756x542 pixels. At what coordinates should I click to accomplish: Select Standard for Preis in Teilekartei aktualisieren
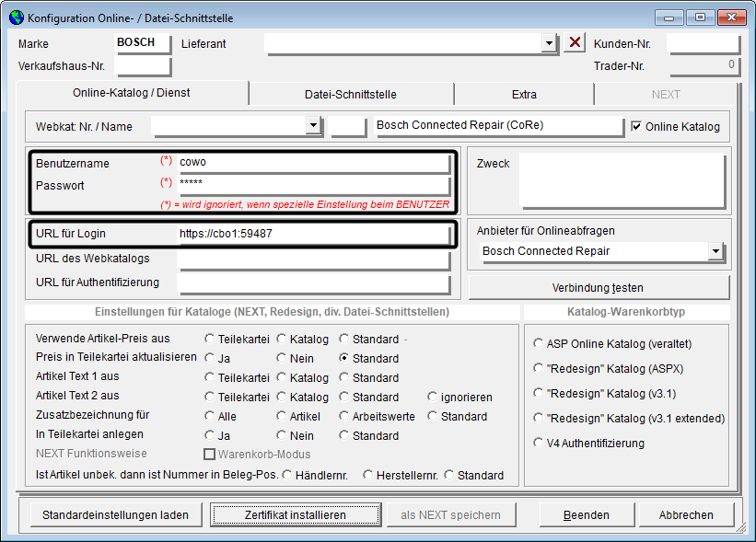click(343, 358)
